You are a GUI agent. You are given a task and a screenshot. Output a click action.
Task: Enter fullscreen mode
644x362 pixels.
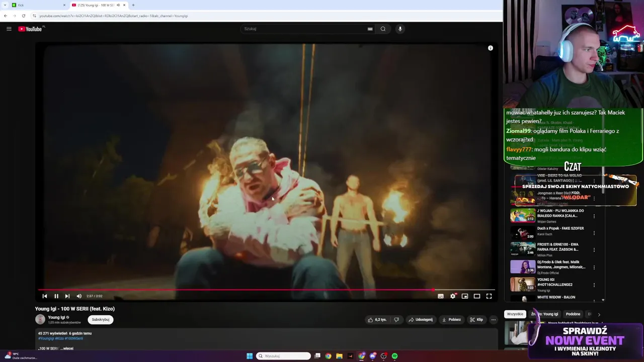489,296
